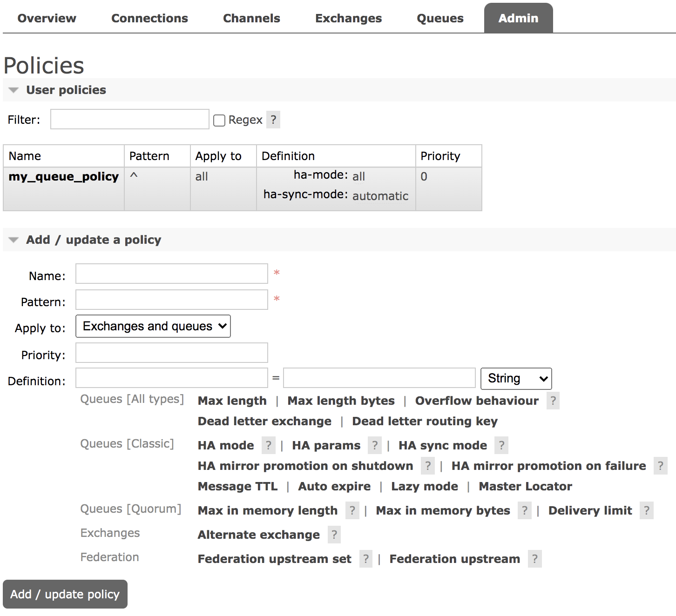Viewport: 676px width, 616px height.
Task: Open help for Overflow behaviour
Action: click(553, 401)
